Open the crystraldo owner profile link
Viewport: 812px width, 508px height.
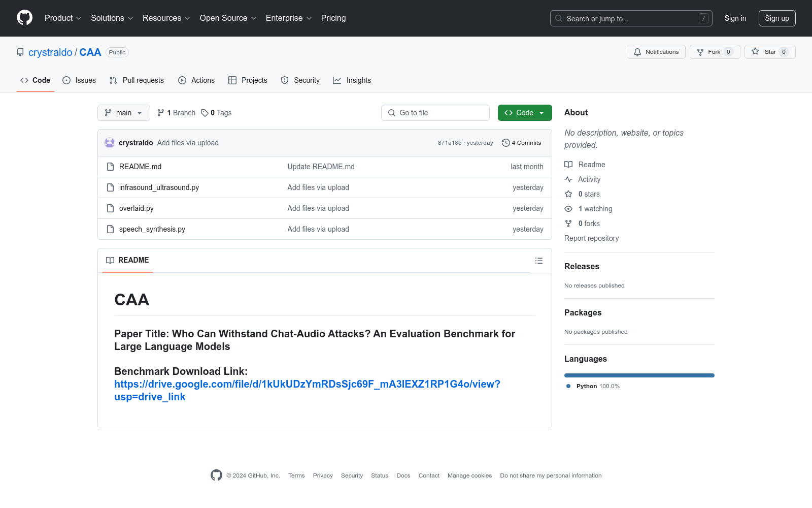(50, 52)
